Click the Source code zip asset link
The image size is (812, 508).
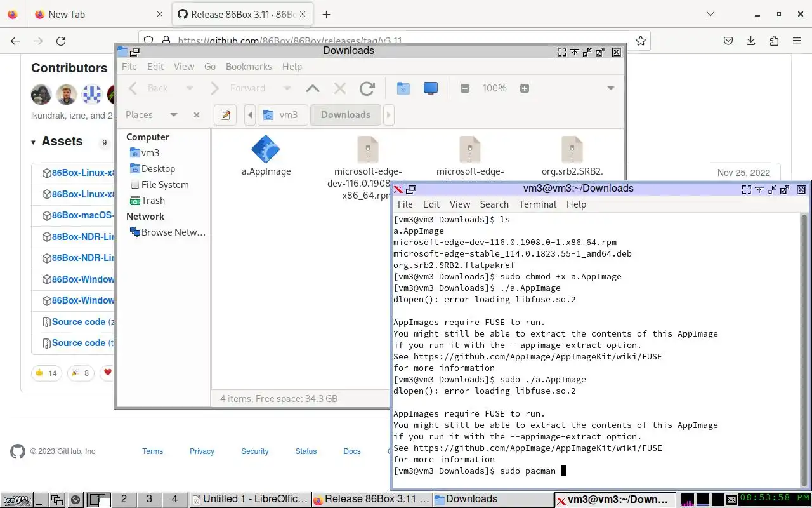78,322
